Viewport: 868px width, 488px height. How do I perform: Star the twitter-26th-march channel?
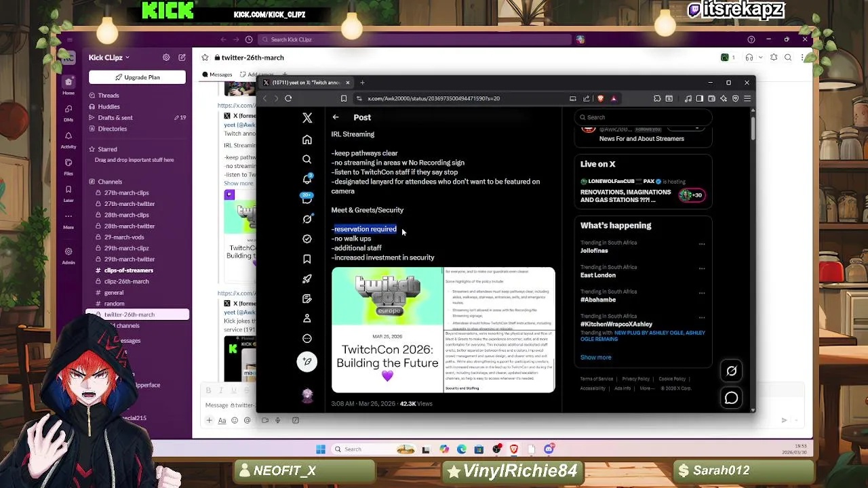(x=205, y=58)
